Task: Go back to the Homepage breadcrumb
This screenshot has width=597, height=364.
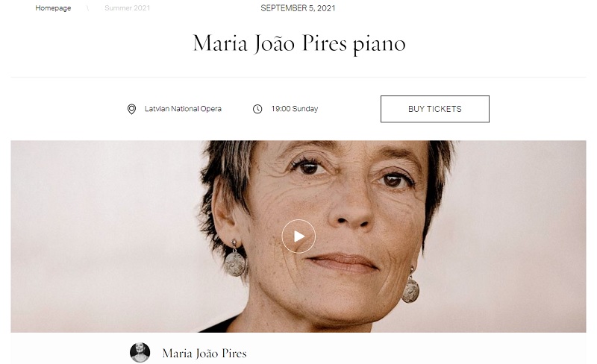Action: [x=53, y=8]
